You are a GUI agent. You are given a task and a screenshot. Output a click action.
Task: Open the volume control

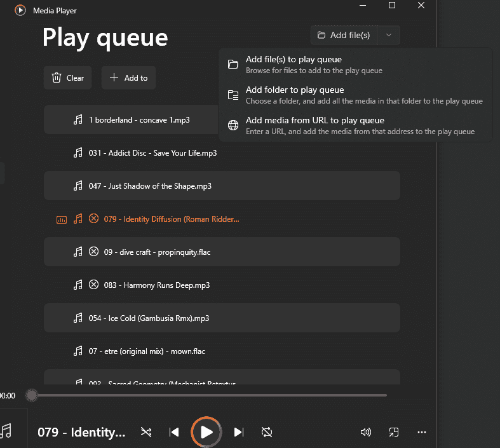365,432
